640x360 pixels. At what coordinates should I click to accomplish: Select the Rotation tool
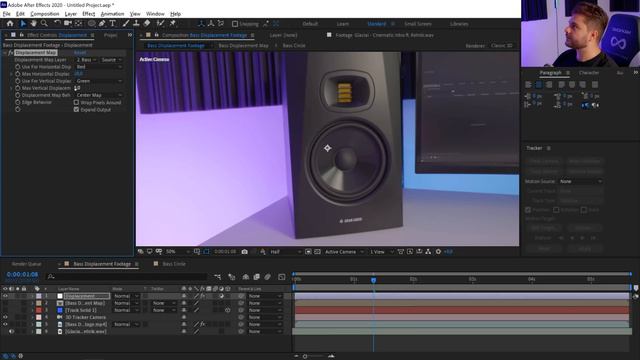[x=57, y=24]
